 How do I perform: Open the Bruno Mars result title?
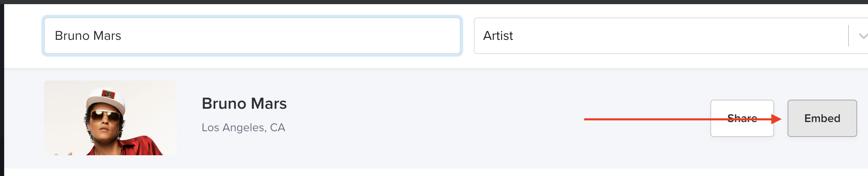click(244, 103)
